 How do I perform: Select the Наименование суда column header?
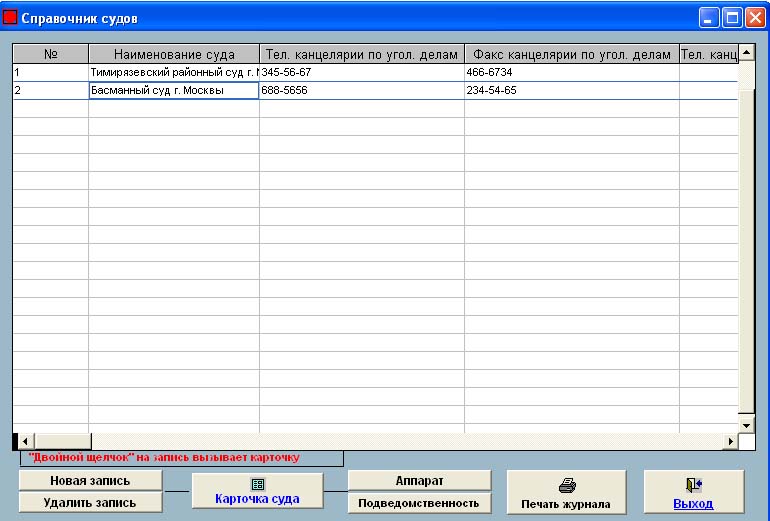(x=174, y=54)
